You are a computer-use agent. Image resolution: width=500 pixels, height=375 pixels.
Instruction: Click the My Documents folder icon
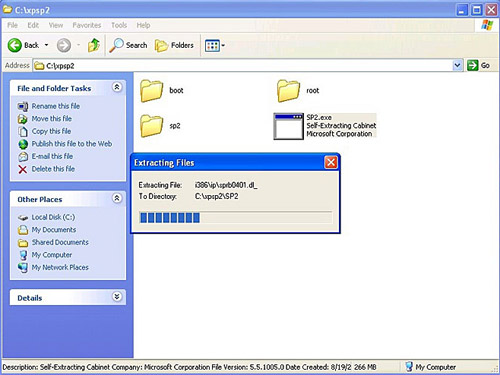pos(23,230)
